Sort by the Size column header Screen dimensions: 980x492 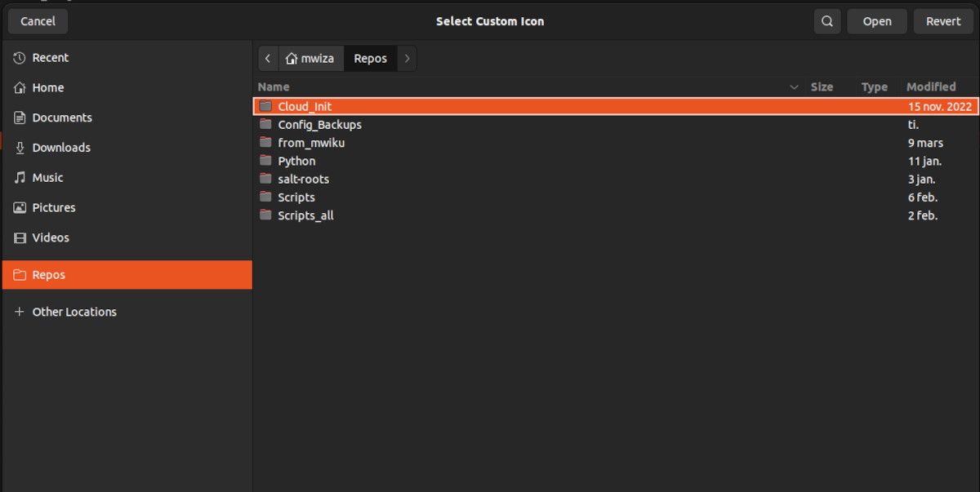822,86
